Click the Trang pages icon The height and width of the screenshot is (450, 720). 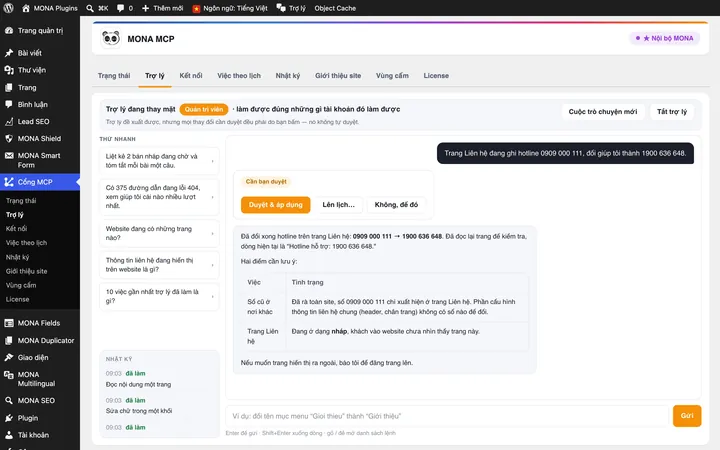9,87
